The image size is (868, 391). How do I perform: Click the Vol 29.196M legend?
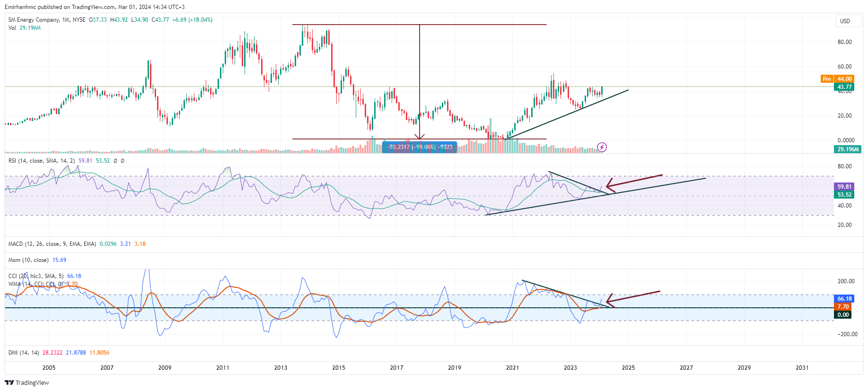click(25, 28)
